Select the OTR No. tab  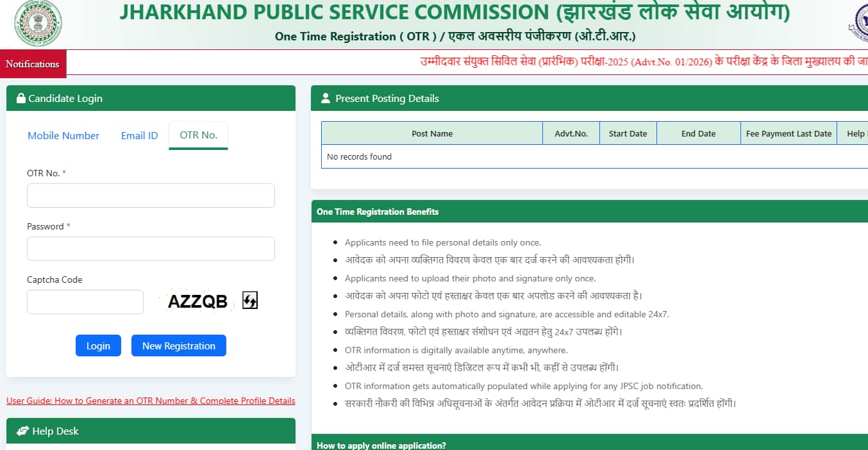[x=199, y=135]
